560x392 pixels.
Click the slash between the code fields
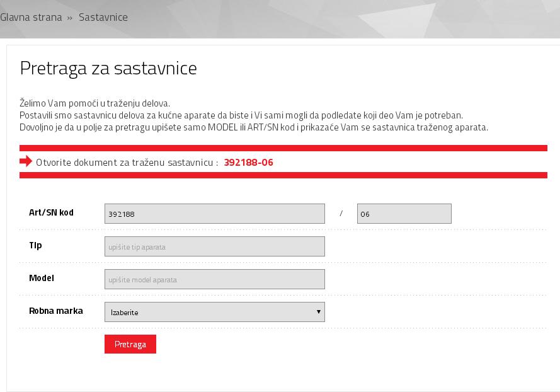(341, 214)
